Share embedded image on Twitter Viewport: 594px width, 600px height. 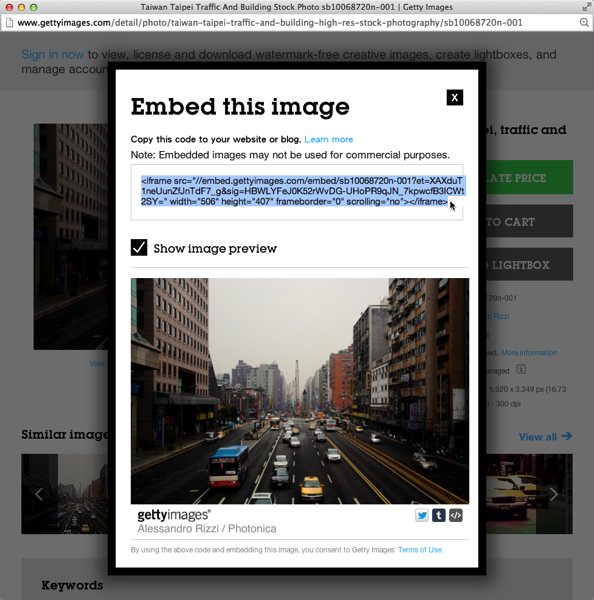(422, 515)
